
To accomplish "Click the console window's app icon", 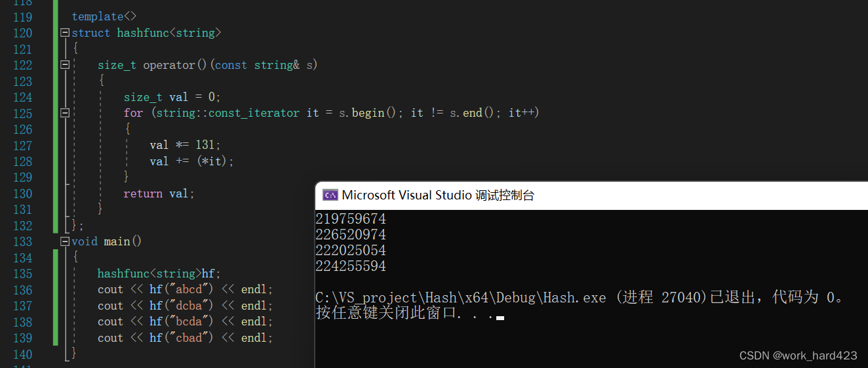I will pos(330,195).
